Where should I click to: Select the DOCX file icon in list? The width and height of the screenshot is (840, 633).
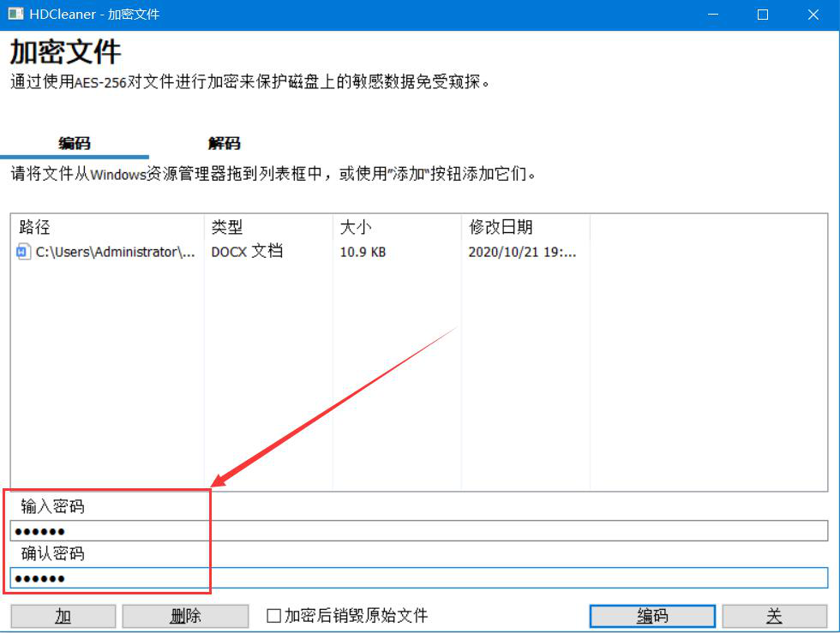click(x=23, y=251)
